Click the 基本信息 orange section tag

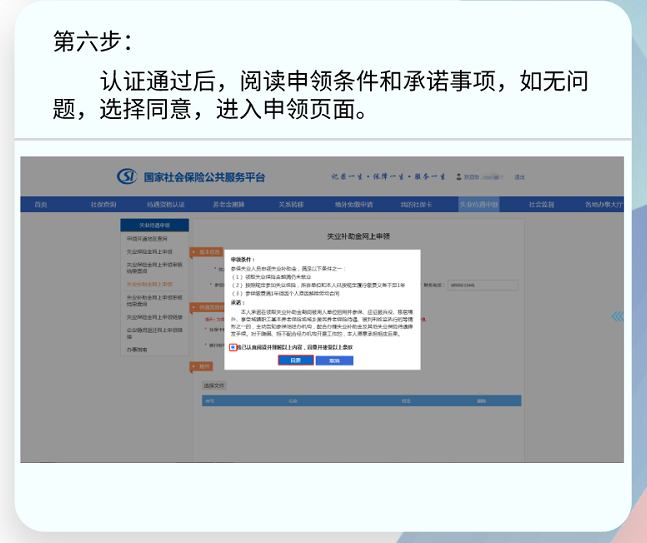tap(207, 252)
